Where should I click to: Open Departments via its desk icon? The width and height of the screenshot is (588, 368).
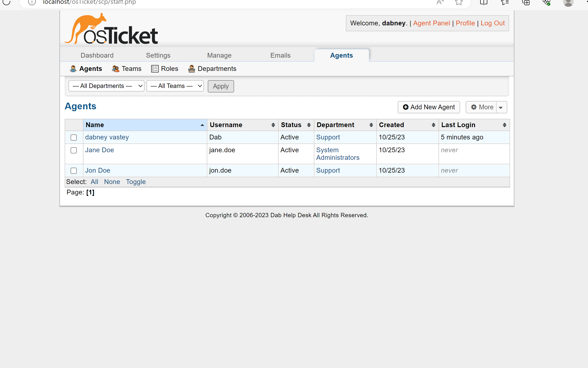click(x=191, y=69)
